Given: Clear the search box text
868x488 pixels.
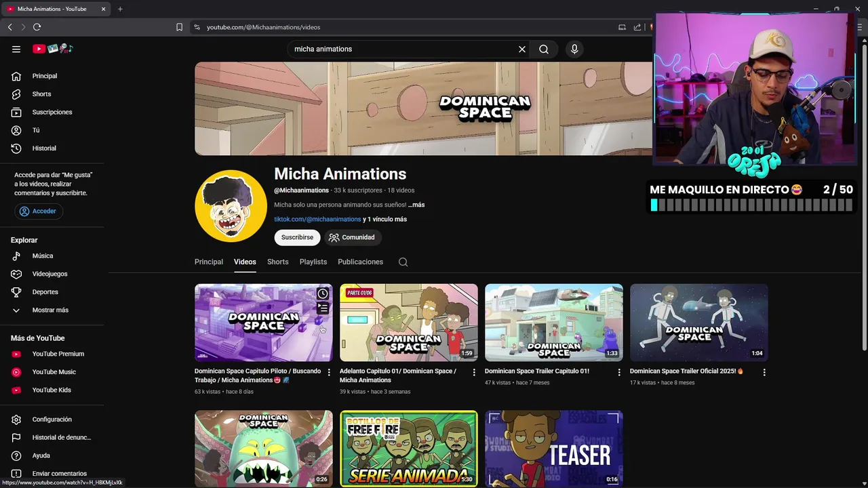Looking at the screenshot, I should (522, 49).
